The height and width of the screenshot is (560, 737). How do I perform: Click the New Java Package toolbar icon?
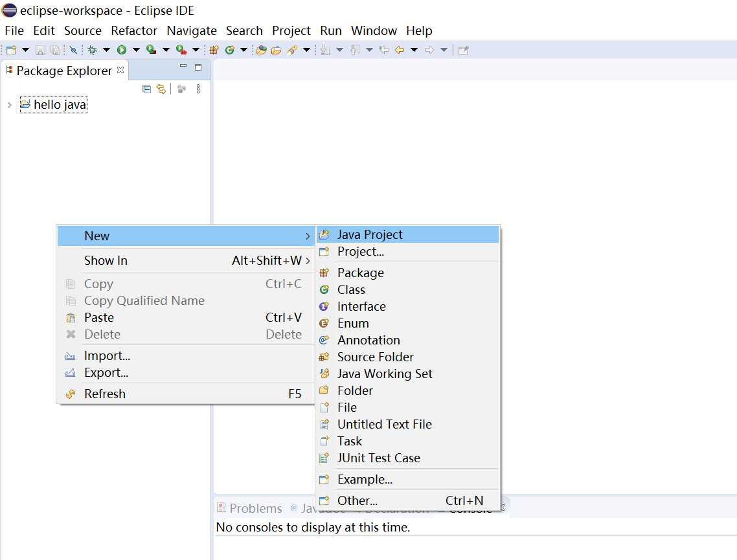coord(214,50)
